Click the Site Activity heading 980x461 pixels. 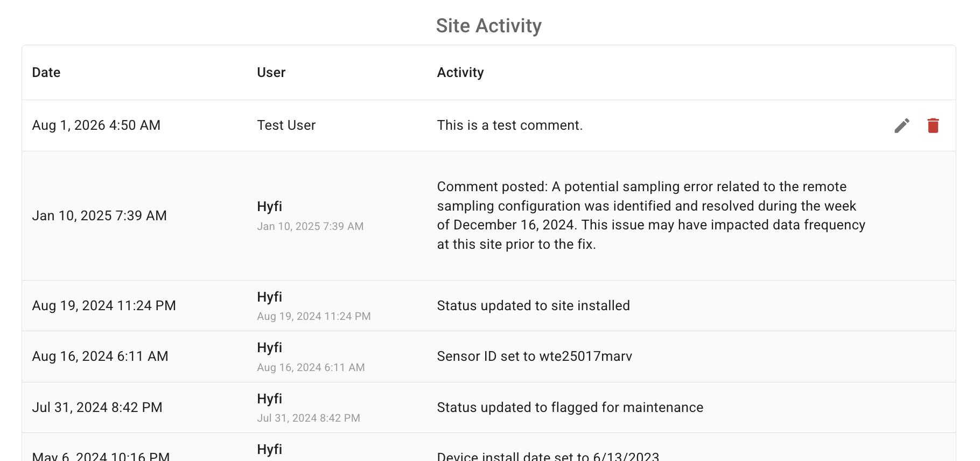point(489,26)
